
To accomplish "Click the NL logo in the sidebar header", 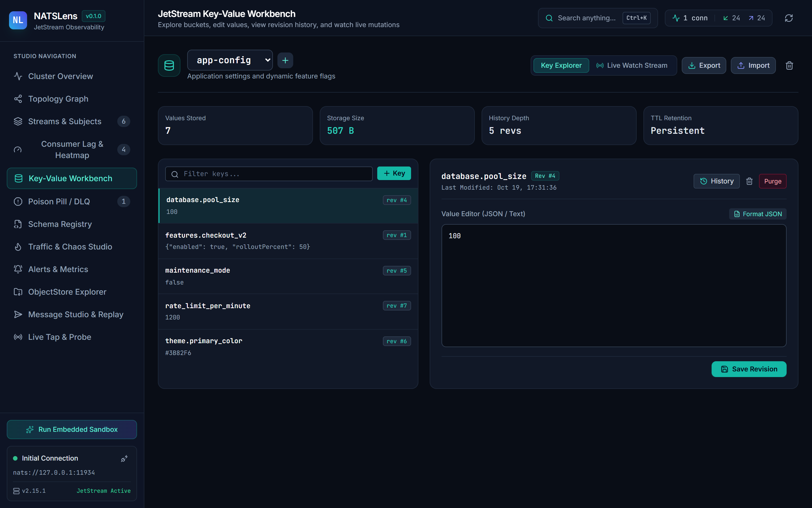I will [18, 20].
